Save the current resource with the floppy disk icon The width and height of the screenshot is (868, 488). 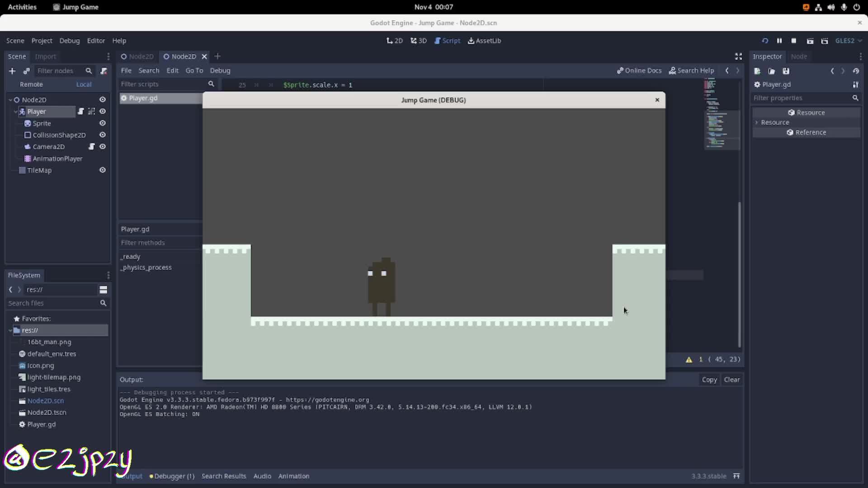[x=786, y=71]
